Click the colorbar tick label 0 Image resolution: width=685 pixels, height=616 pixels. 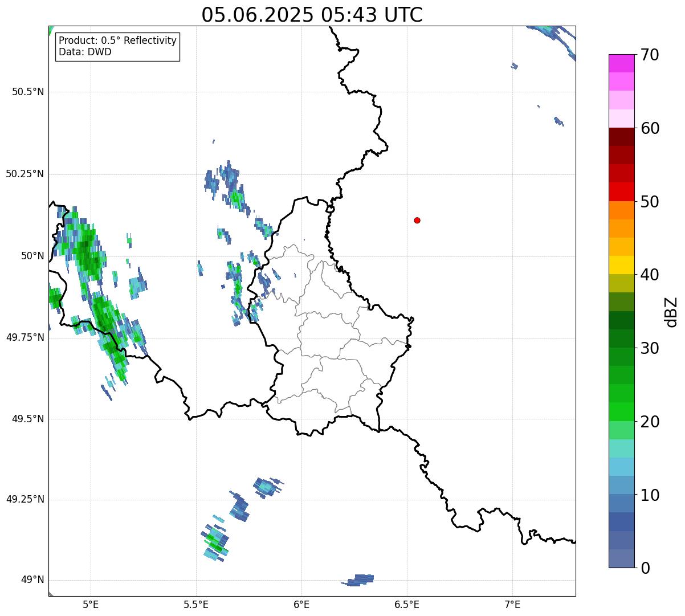pos(645,568)
